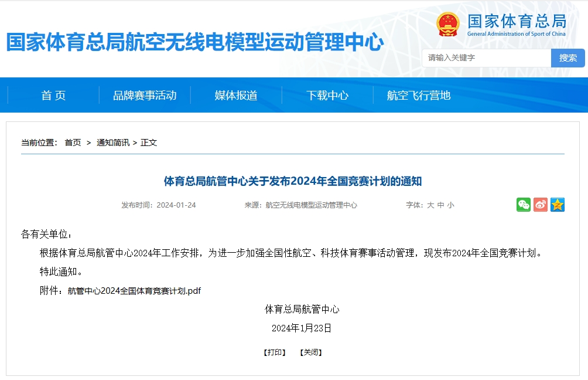Screen dimensions: 588x380
Task: Open 首页 in the navigation bar
Action: click(x=53, y=96)
